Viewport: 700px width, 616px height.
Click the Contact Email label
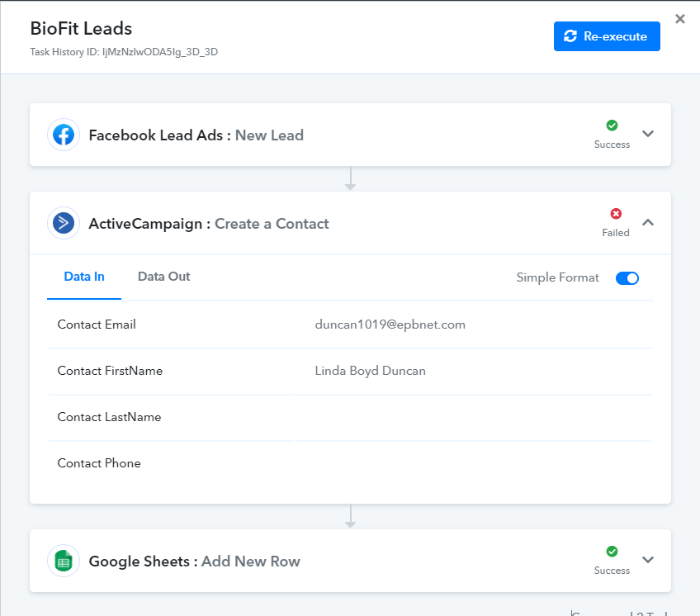click(97, 325)
